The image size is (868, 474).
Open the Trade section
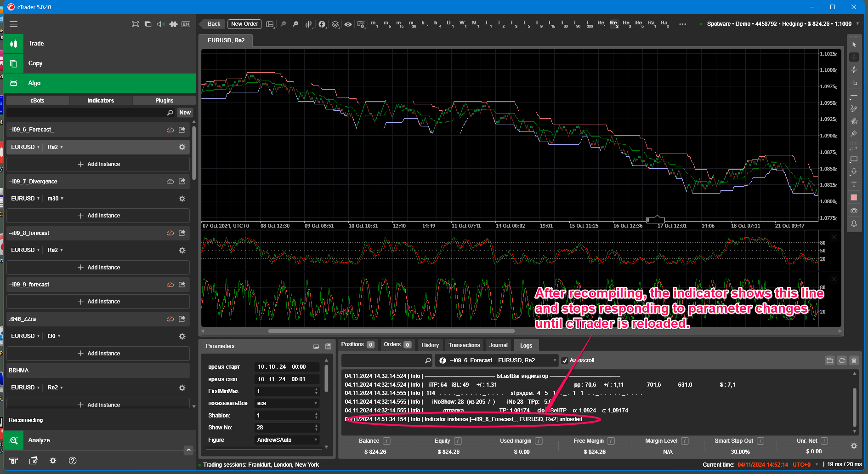(x=100, y=43)
